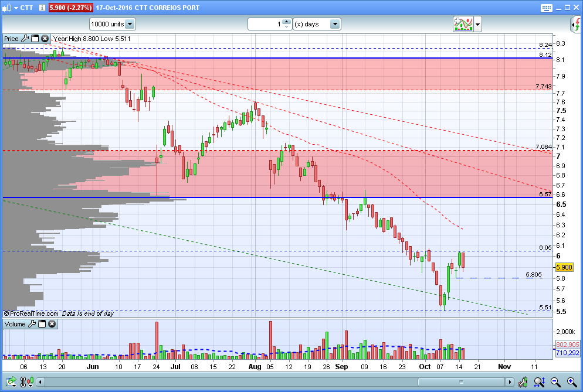Click the scrollbar right arrow button
The image size is (583, 392).
[509, 381]
